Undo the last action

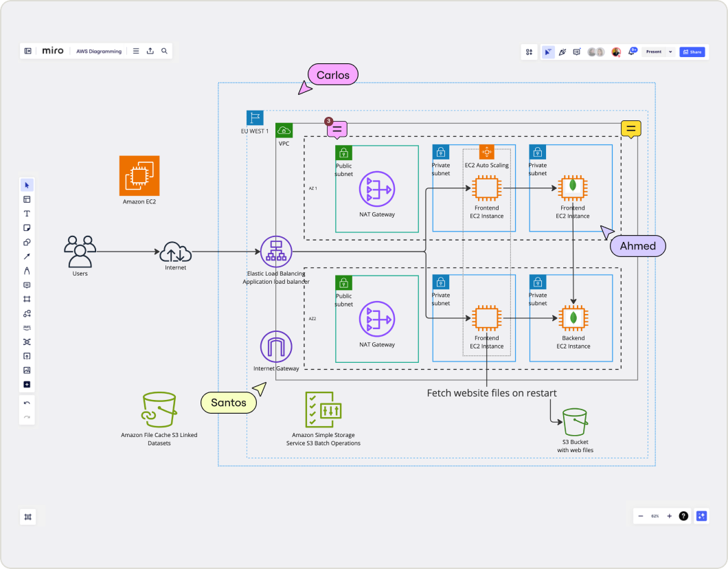[x=27, y=403]
